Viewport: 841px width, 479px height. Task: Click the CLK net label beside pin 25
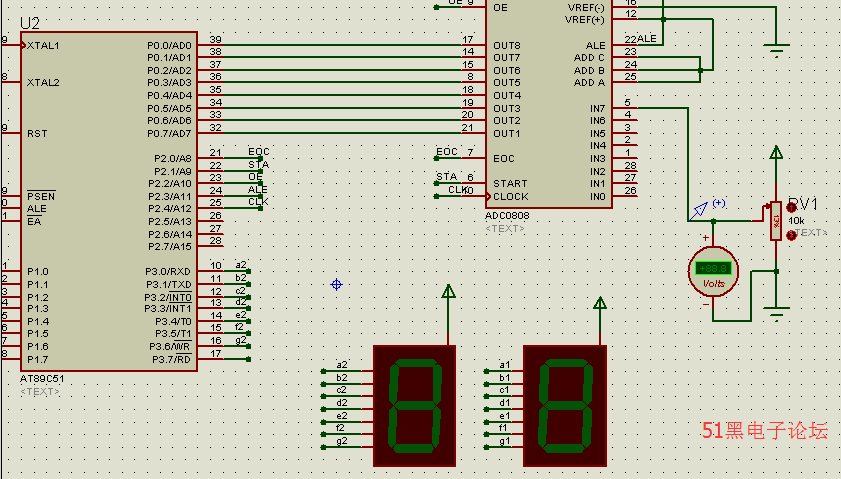click(258, 202)
